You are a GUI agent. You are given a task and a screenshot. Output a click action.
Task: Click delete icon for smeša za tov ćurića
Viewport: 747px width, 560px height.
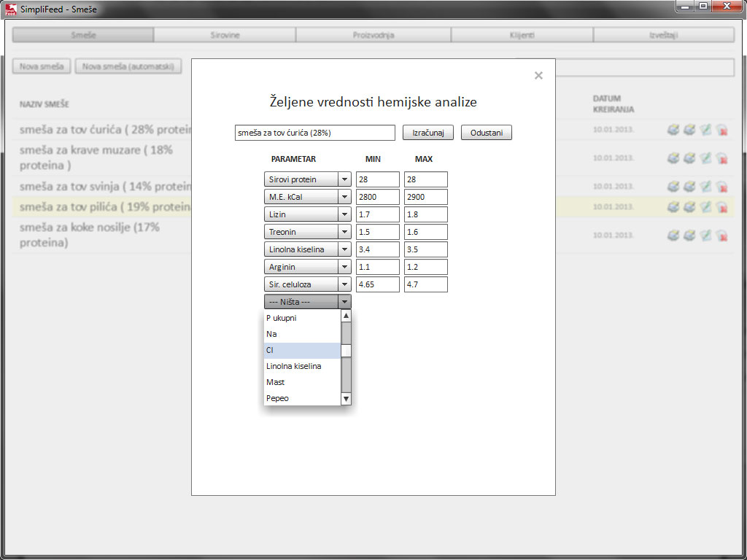tap(721, 129)
